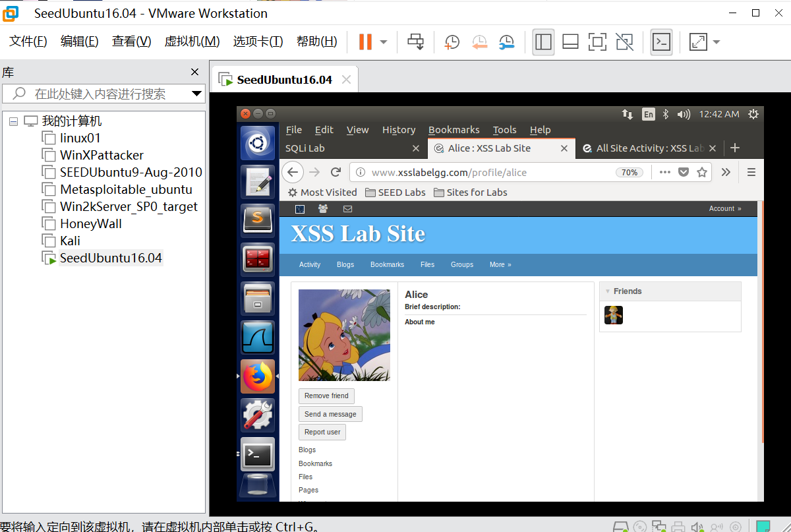Screen dimensions: 791x532
Task: Revert the virtual machine to its snapshot
Action: coord(479,42)
